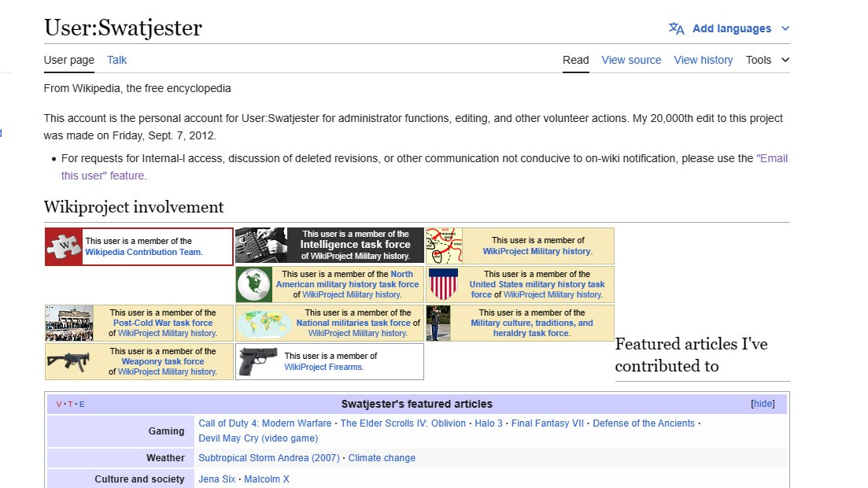
Task: Open the WikiProject Firearms link
Action: tap(323, 367)
